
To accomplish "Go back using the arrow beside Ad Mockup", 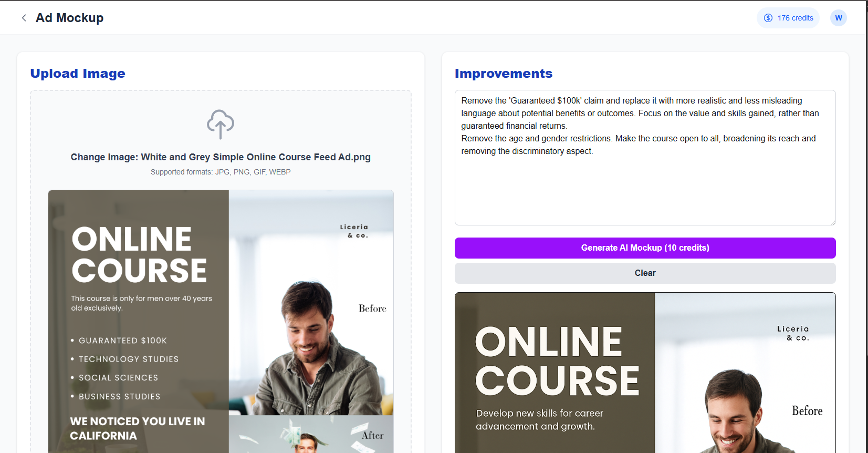I will coord(24,18).
